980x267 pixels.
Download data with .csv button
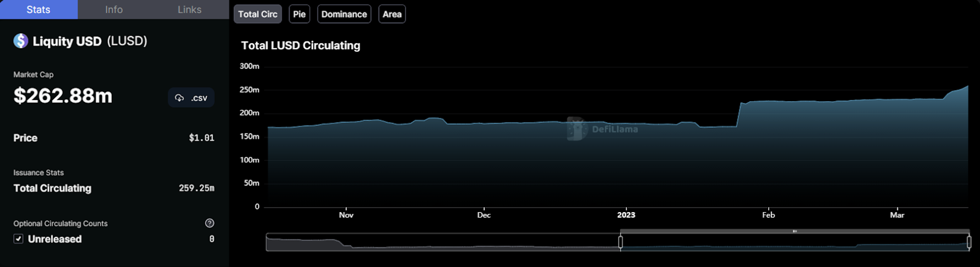coord(191,98)
